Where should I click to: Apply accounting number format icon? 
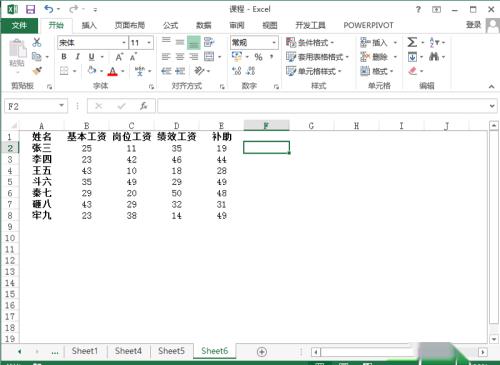point(237,56)
